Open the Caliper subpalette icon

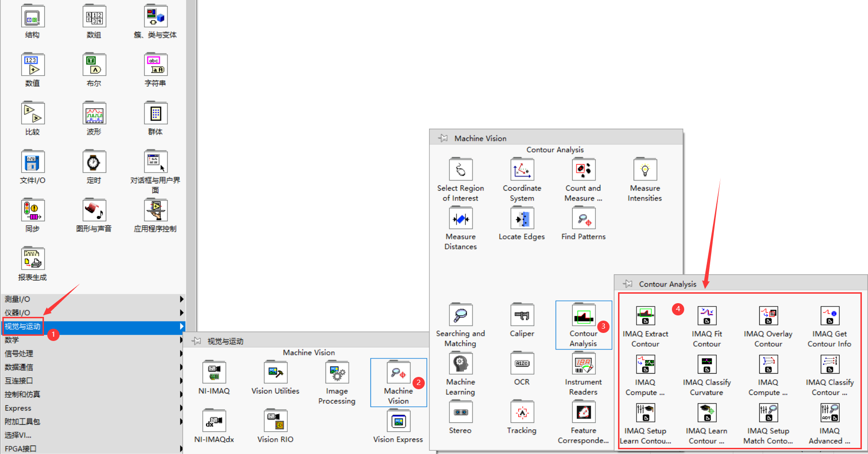point(522,314)
